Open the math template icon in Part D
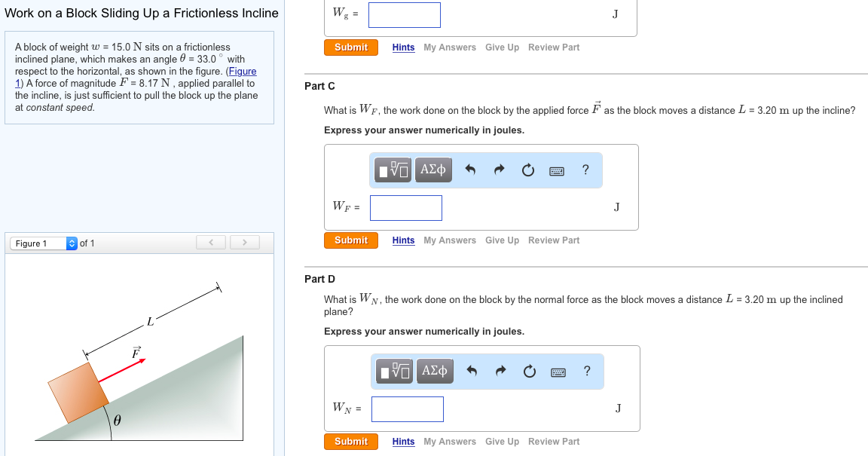 point(393,371)
